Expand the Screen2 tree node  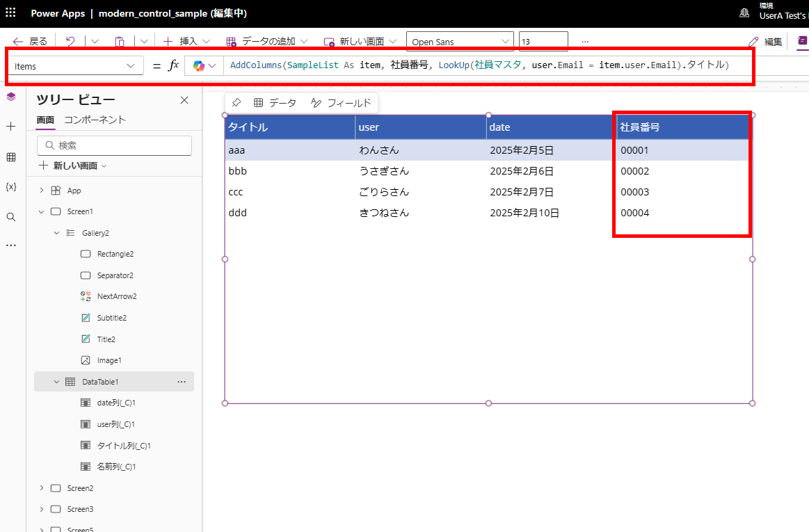tap(41, 487)
